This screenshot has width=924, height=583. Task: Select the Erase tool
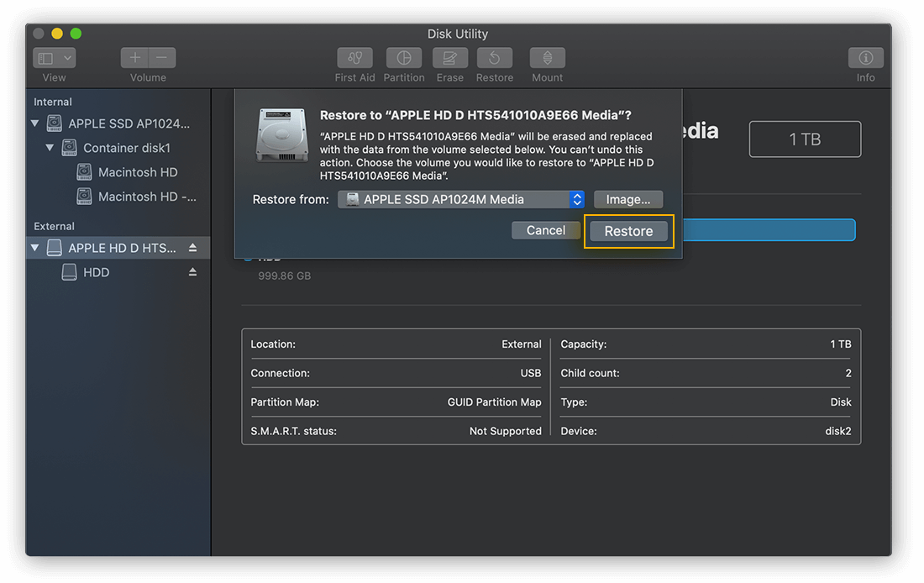point(449,57)
